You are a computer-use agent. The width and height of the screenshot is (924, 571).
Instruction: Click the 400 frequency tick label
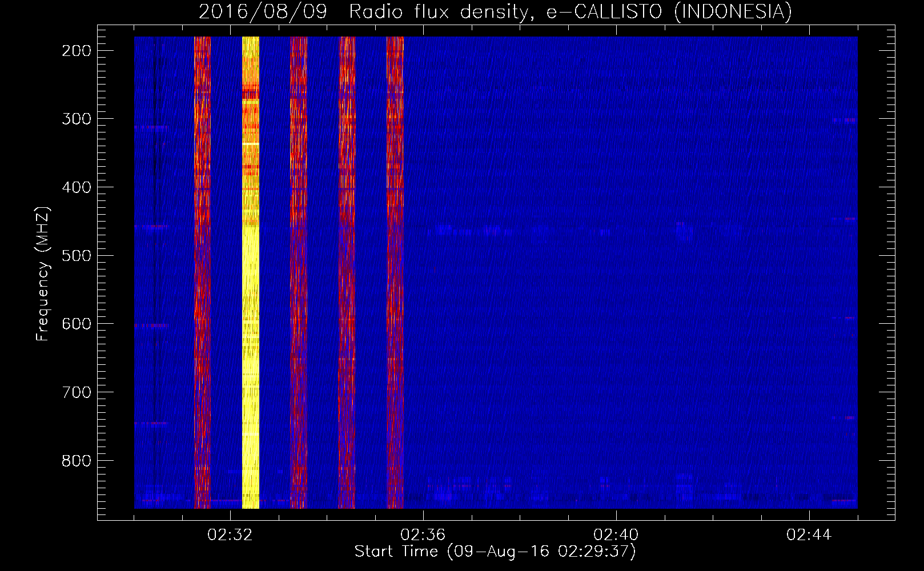(75, 187)
